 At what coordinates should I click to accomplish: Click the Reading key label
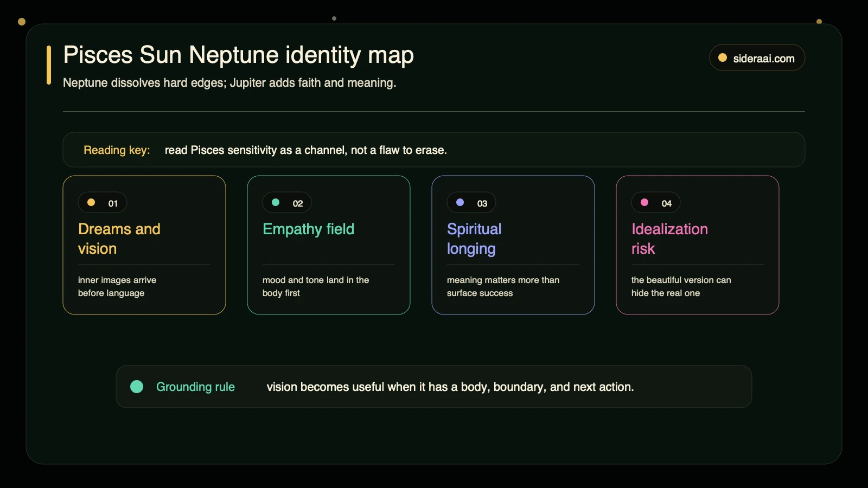(117, 150)
